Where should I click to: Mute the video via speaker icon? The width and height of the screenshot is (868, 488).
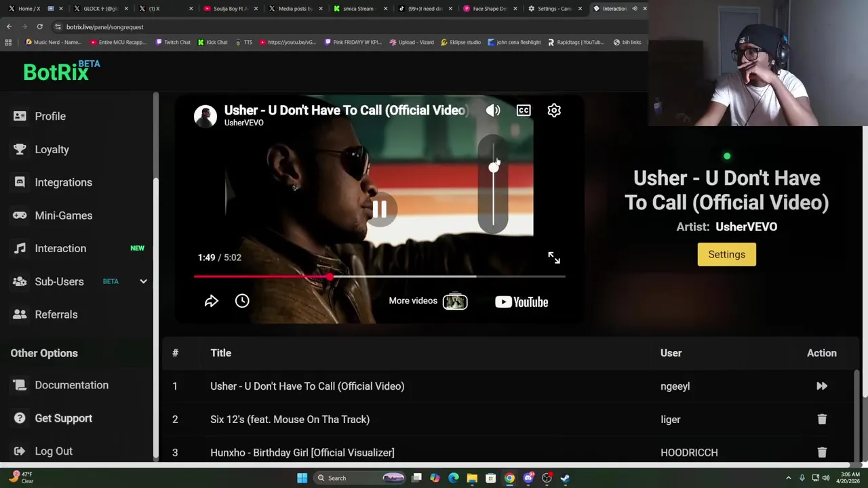(493, 110)
